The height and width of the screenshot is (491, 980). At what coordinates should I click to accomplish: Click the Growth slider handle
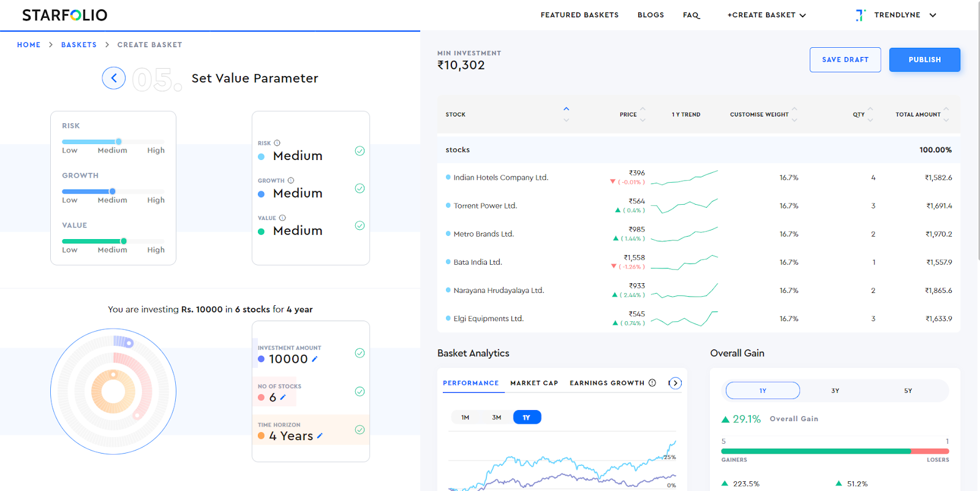coord(113,191)
